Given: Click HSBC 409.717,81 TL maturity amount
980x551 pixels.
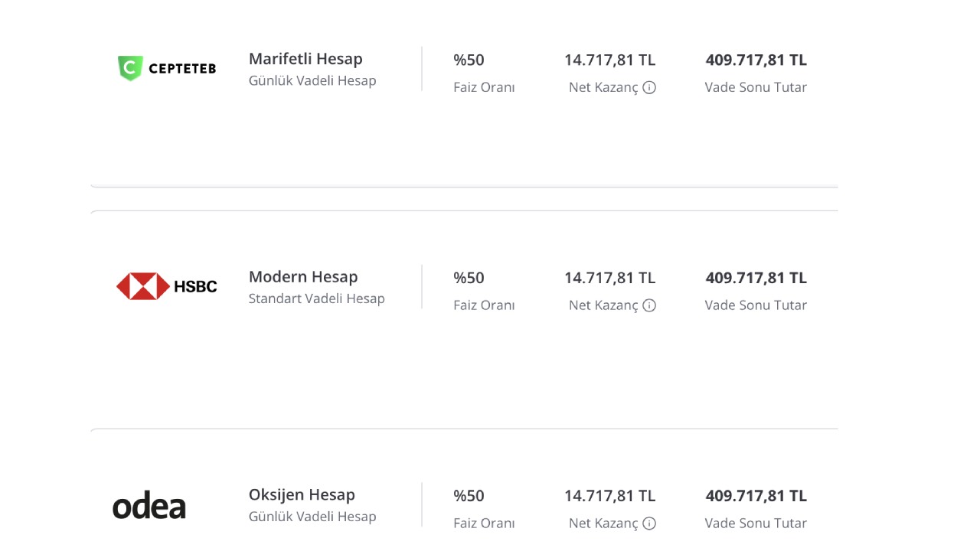Looking at the screenshot, I should [x=756, y=278].
